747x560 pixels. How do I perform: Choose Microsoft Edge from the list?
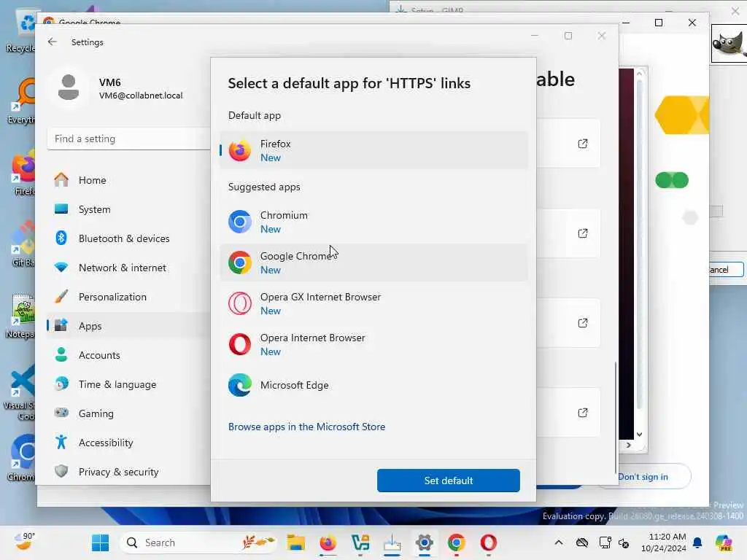373,385
